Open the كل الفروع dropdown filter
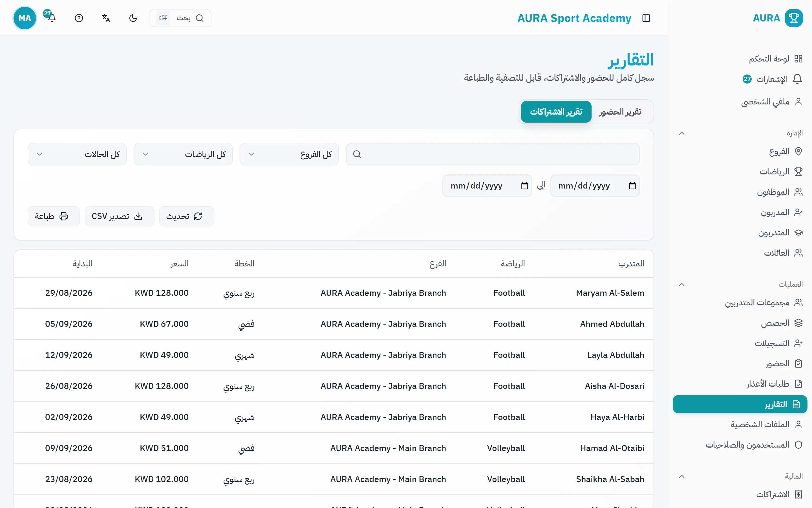The height and width of the screenshot is (508, 812). (289, 154)
